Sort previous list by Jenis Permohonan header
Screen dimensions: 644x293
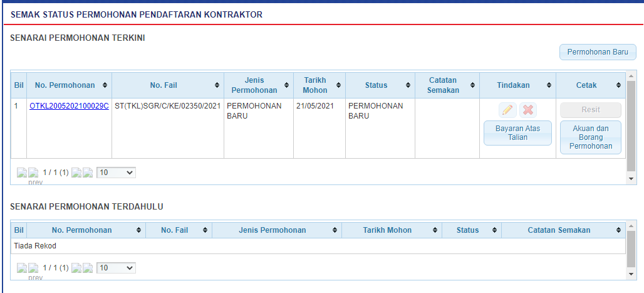coord(277,230)
